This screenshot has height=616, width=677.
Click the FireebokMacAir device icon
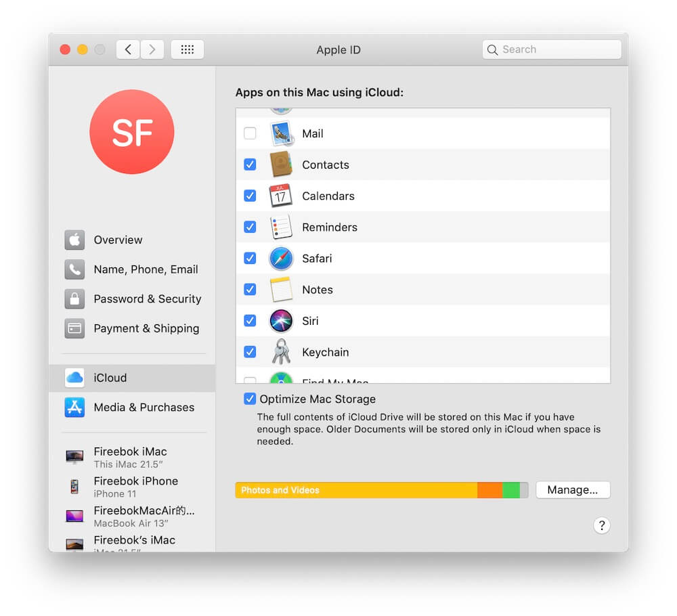[74, 516]
